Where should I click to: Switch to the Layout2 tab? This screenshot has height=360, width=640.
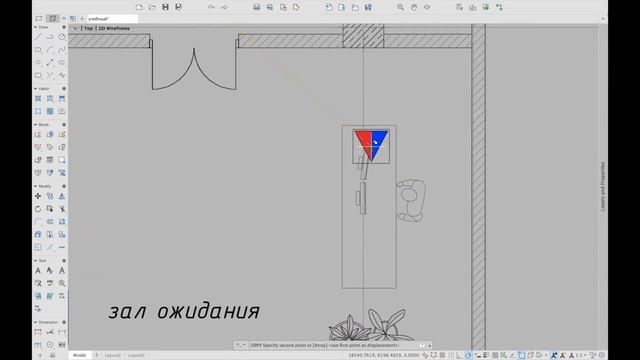coord(136,355)
